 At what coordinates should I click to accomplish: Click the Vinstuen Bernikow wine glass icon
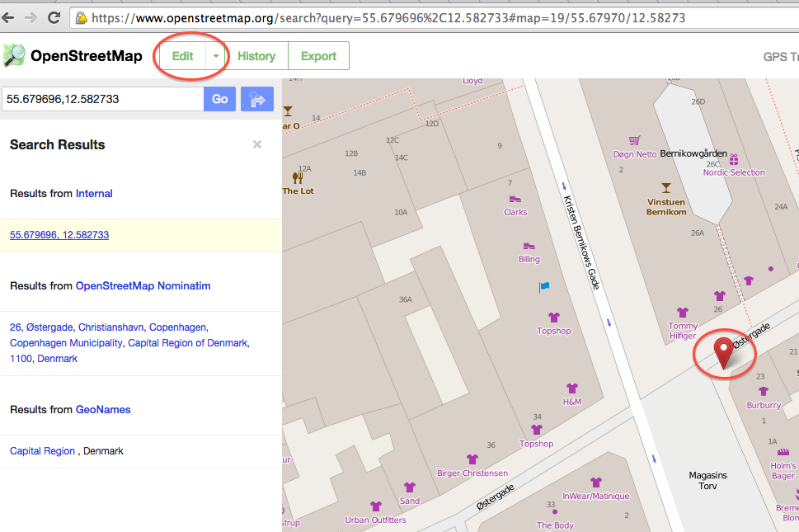[x=666, y=187]
